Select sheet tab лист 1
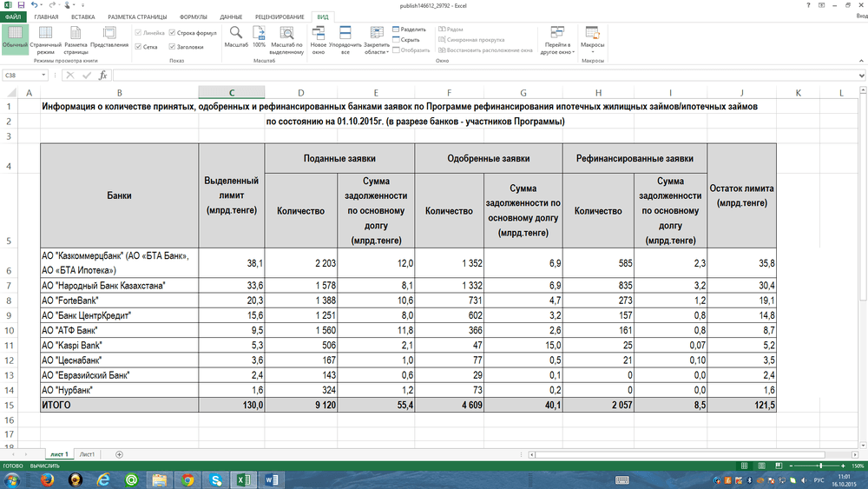The width and height of the screenshot is (868, 489). [x=59, y=454]
